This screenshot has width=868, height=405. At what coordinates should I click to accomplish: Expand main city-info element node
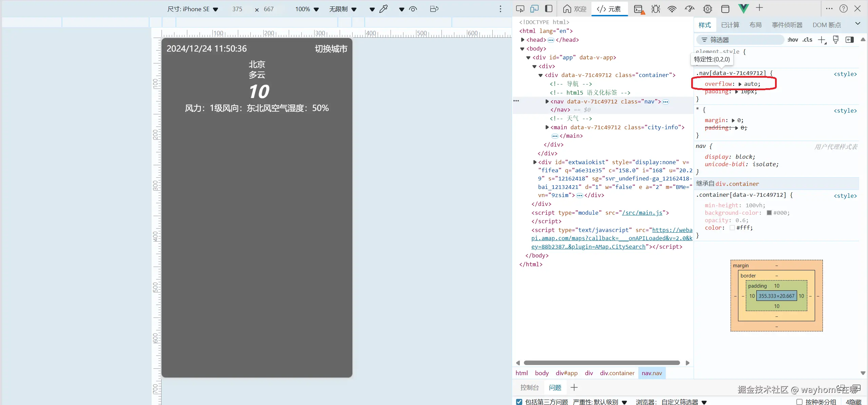547,127
